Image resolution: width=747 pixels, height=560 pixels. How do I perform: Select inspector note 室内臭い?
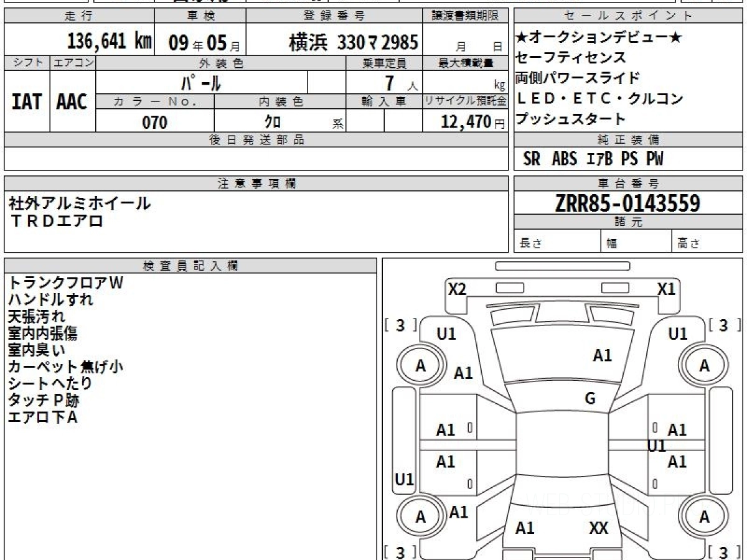point(36,350)
